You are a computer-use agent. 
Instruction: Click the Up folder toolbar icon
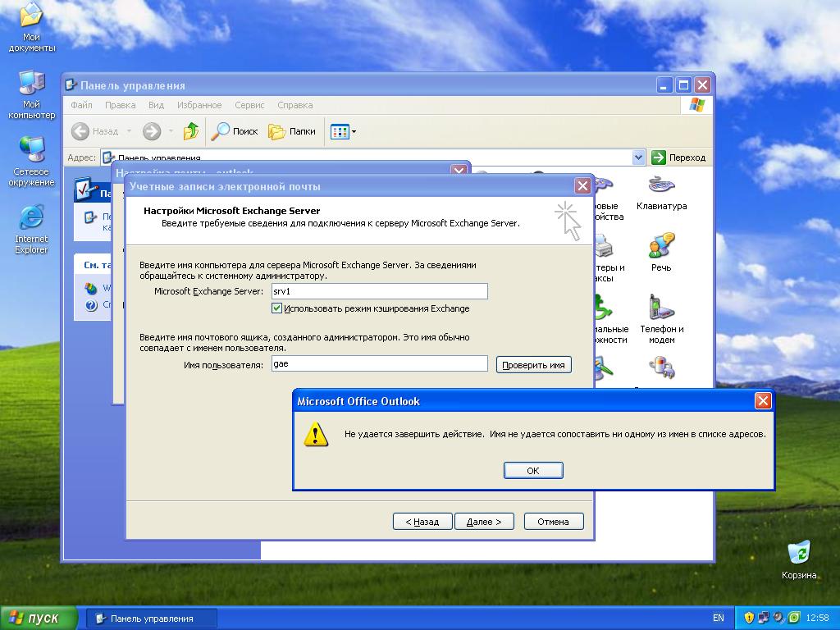click(x=190, y=131)
